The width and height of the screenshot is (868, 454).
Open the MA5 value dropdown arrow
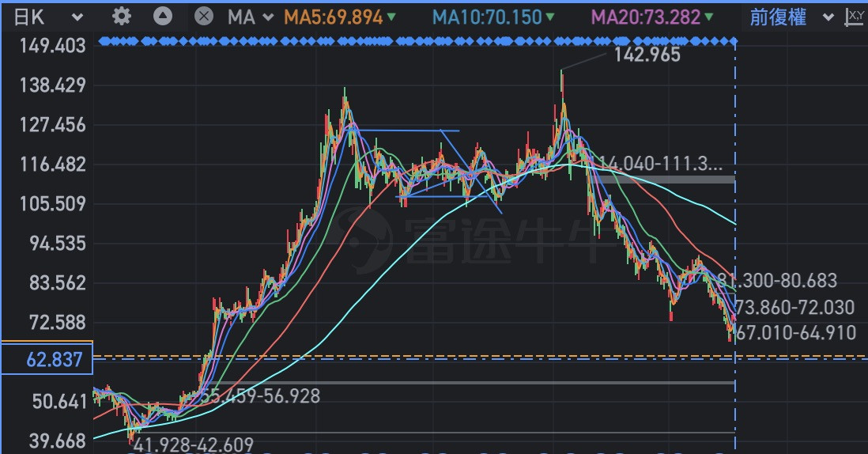point(391,17)
